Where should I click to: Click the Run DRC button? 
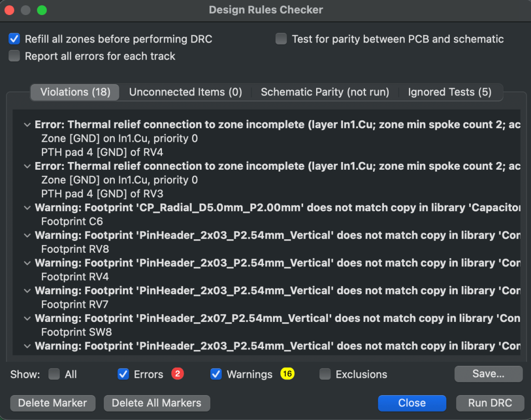(x=489, y=403)
